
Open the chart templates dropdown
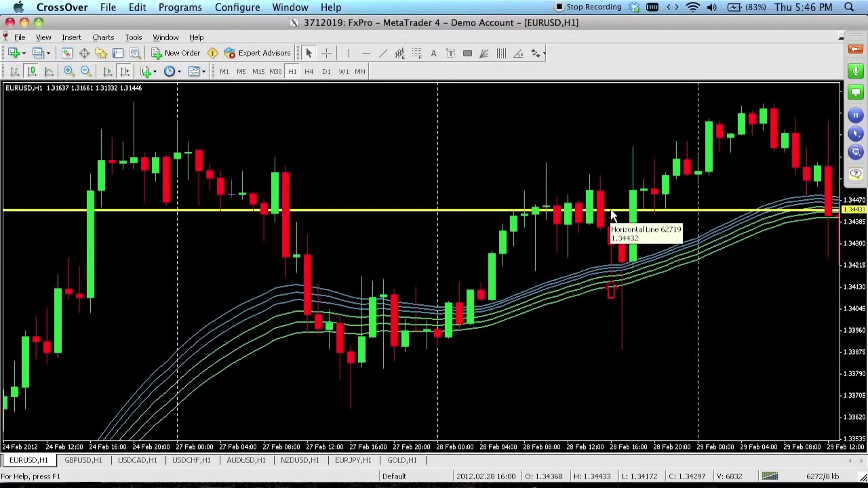196,71
